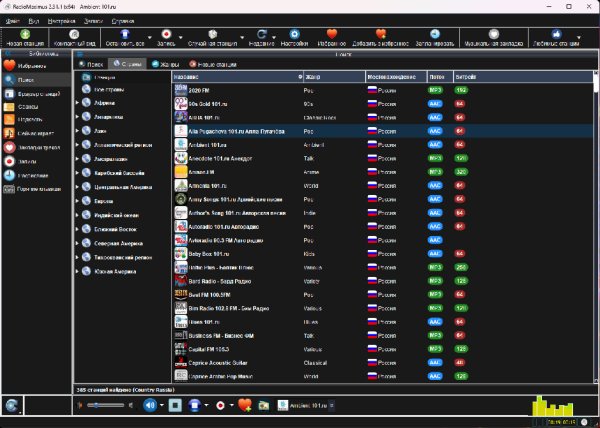Viewport: 600px width, 428px height.
Task: Start recording with the Запись toolbar icon
Action: tap(166, 34)
